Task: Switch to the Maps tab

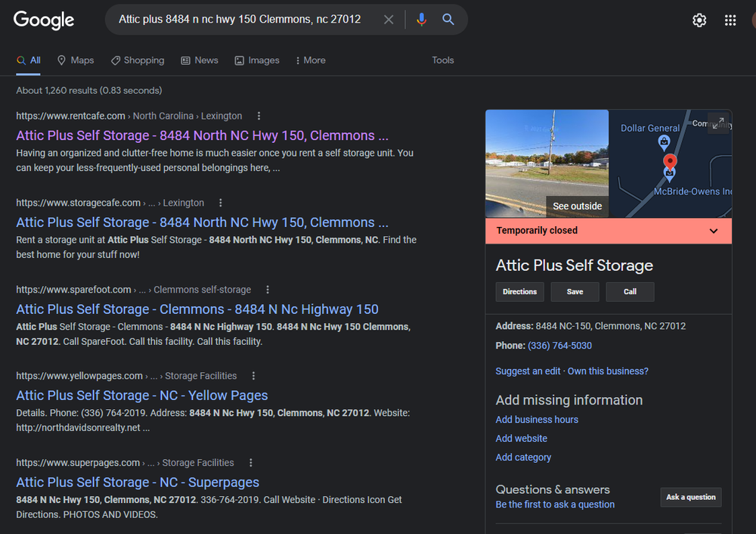Action: (x=76, y=61)
